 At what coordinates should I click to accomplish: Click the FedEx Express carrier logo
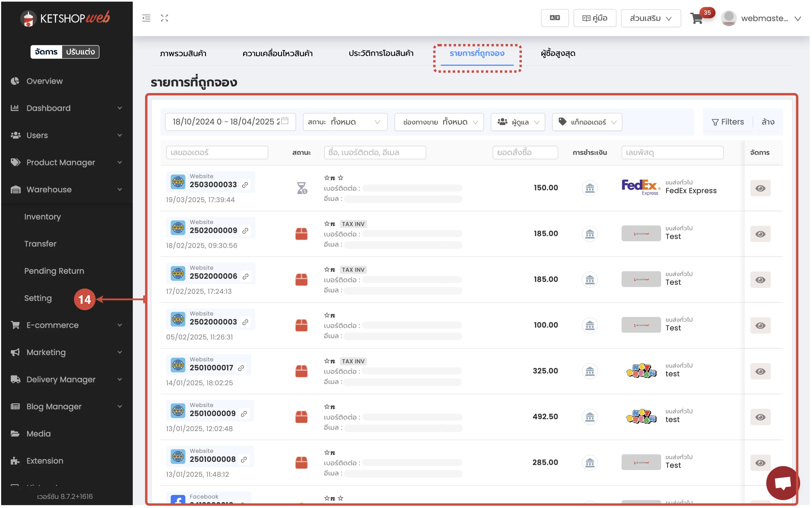[641, 187]
